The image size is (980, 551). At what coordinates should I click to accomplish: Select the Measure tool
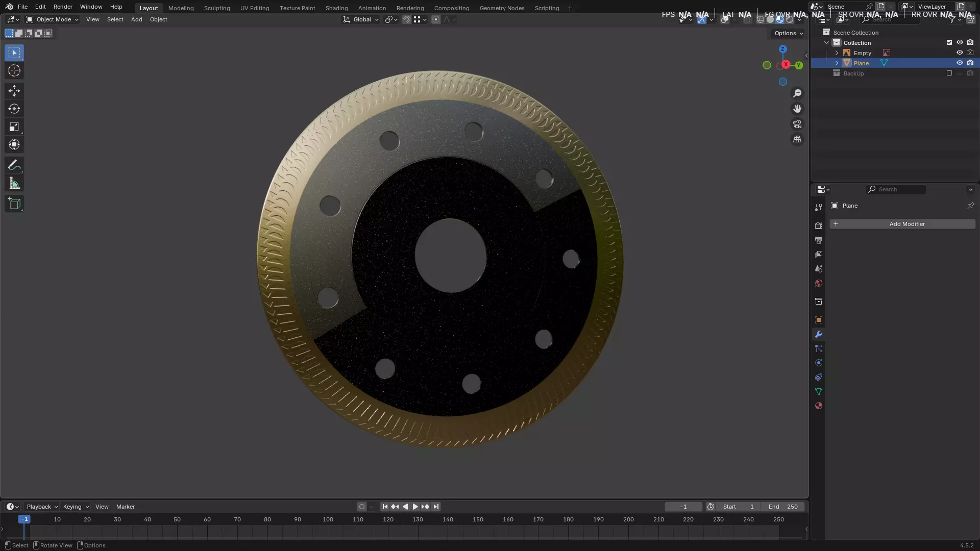pos(14,183)
